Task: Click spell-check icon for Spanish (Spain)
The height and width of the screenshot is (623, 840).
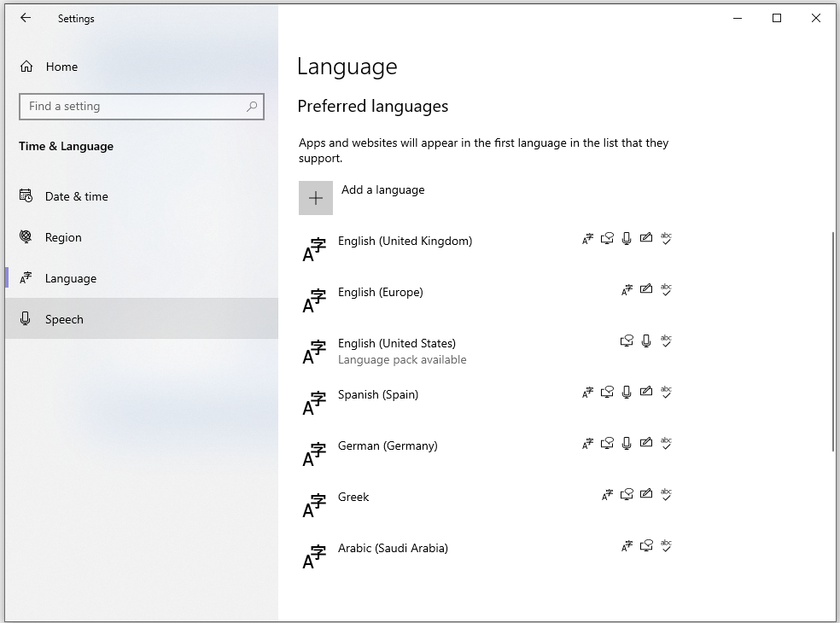Action: (x=666, y=392)
